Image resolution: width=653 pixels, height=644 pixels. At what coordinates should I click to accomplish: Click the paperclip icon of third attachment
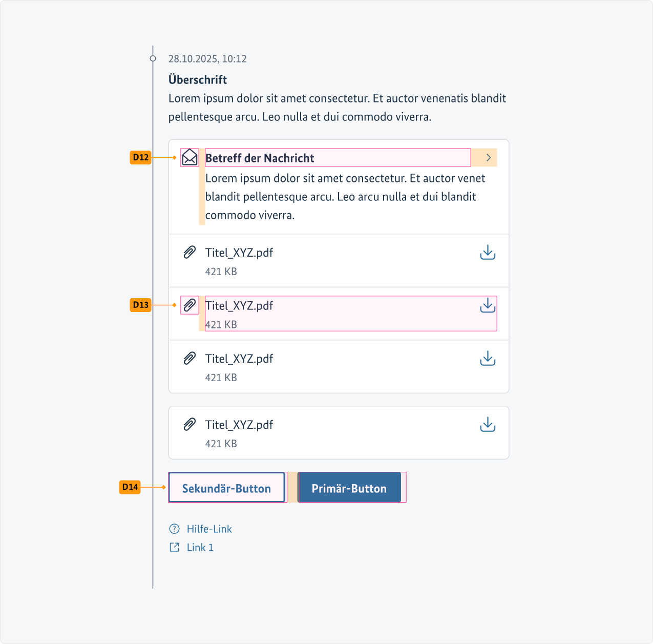[189, 358]
